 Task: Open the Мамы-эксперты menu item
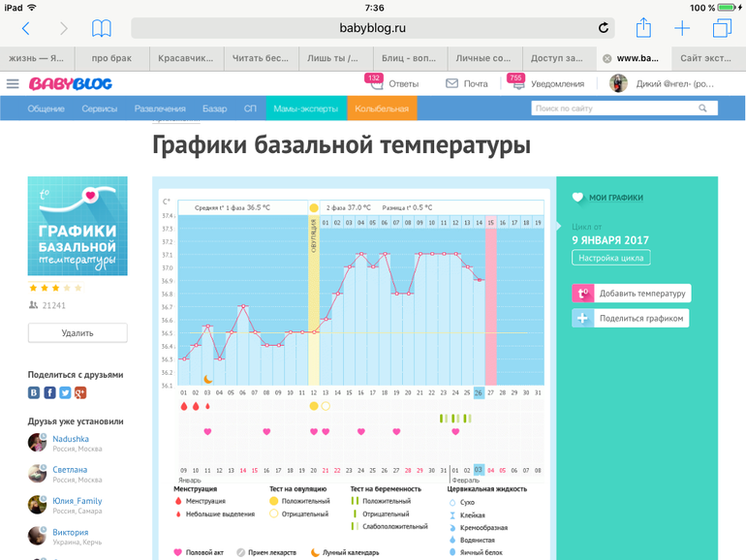click(304, 109)
